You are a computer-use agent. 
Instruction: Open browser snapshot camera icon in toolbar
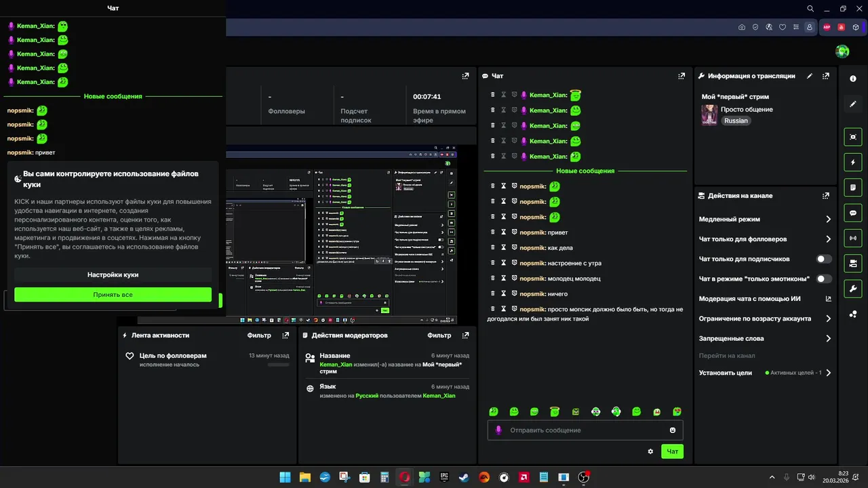click(x=742, y=27)
